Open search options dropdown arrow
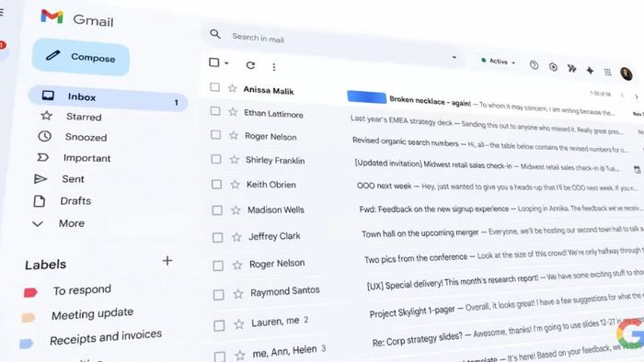Viewport: 644px width, 362px height. 454,57
